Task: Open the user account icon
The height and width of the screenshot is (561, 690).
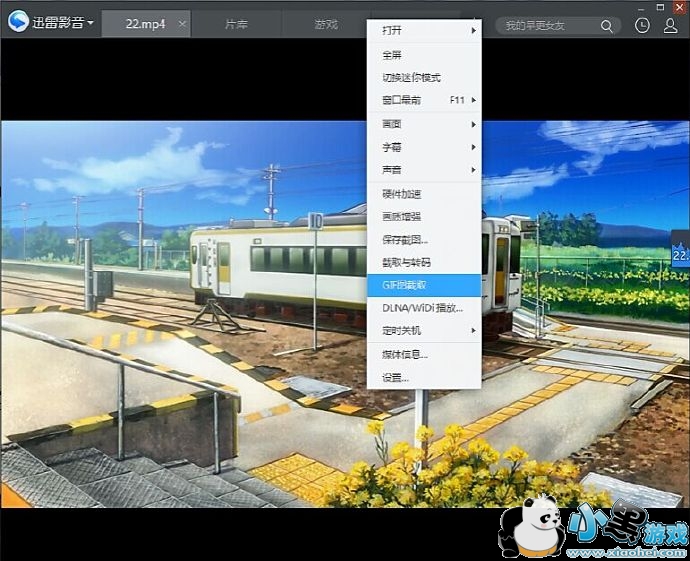Action: pyautogui.click(x=670, y=26)
